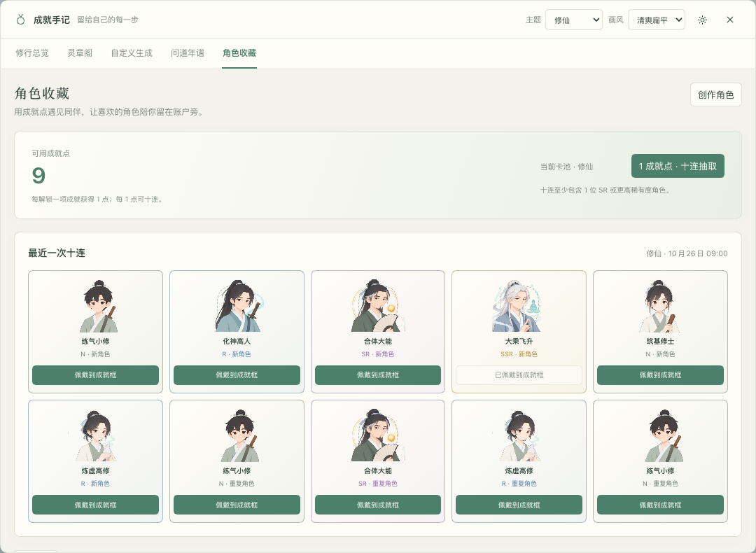Start a ten-pull with 1 成就点 · 十连抽取
Screen dimensions: 756x553
click(x=678, y=166)
